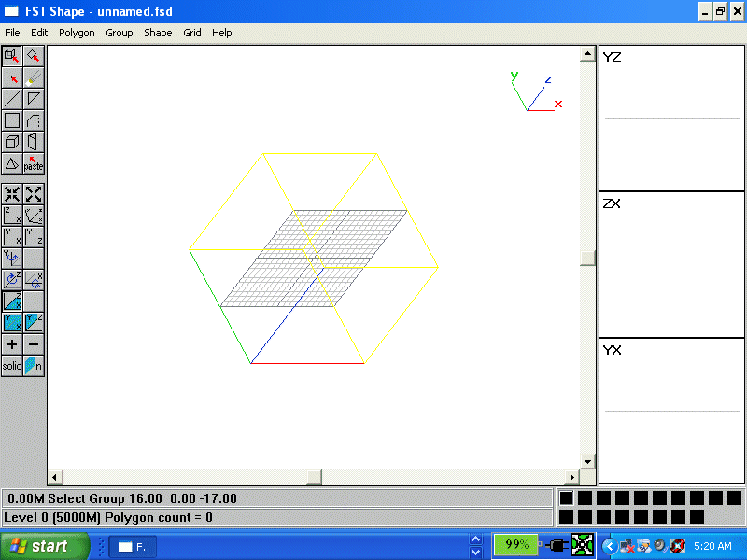Activate the line drawing tool

point(11,98)
